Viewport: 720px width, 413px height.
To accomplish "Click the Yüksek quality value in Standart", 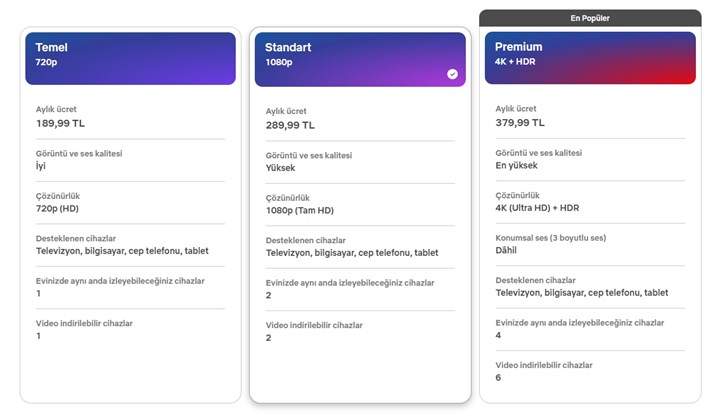I will [280, 168].
